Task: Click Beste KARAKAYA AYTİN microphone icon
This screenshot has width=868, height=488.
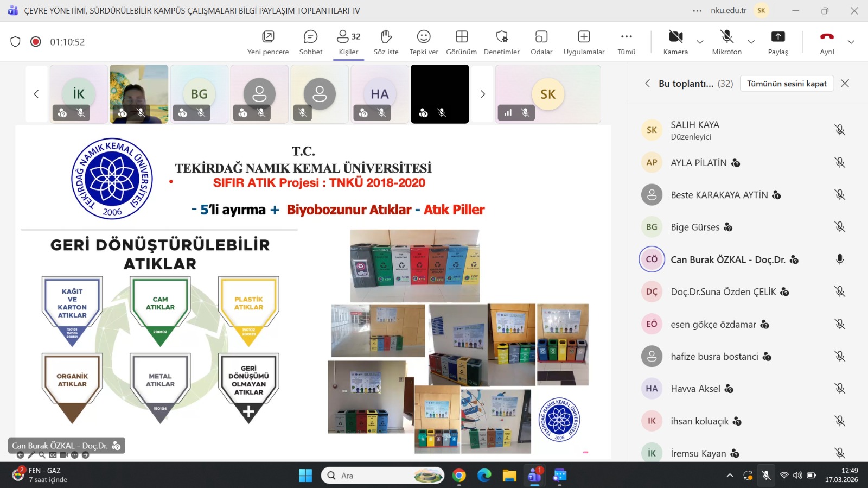Action: 840,194
